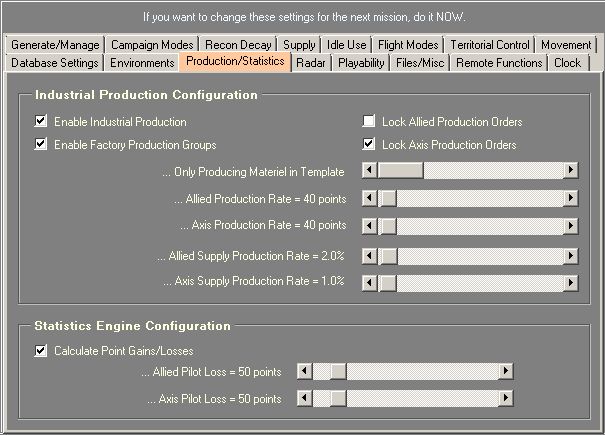Click right arrow of Allied Supply Production Rate
Screen dimensions: 605x435
tap(571, 257)
